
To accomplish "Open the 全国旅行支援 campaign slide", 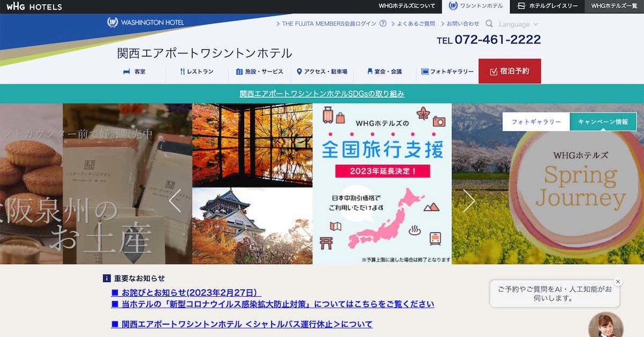I will click(x=382, y=184).
